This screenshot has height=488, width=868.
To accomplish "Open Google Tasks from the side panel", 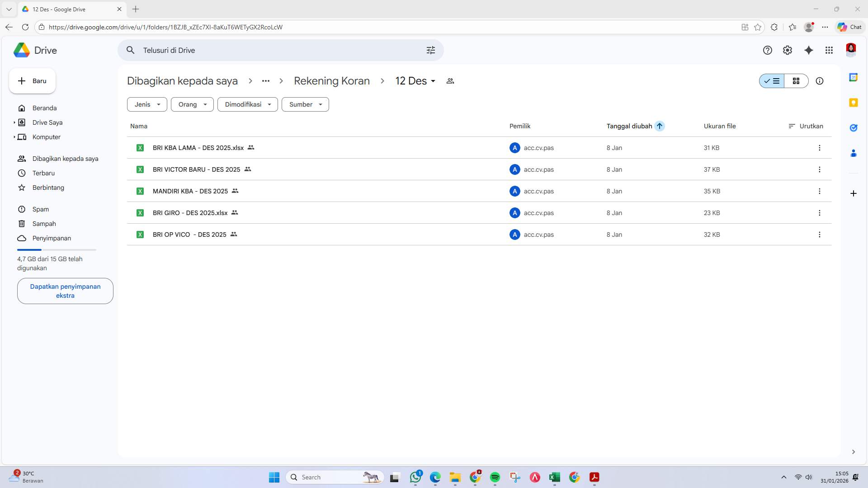I will 854,128.
